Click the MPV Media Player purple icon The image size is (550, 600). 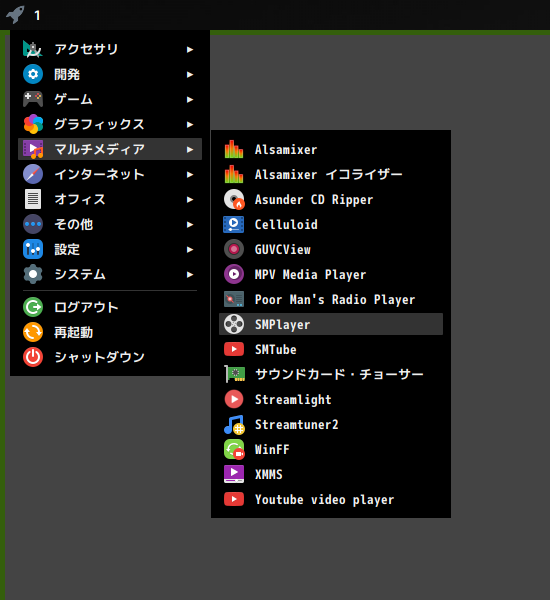click(234, 274)
